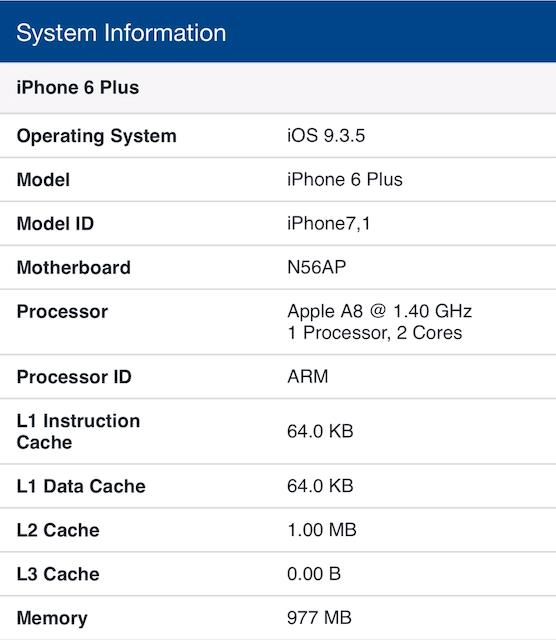Screen dimensions: 556x640
Task: Tap the L1 Instruction Cache label
Action: pyautogui.click(x=78, y=431)
